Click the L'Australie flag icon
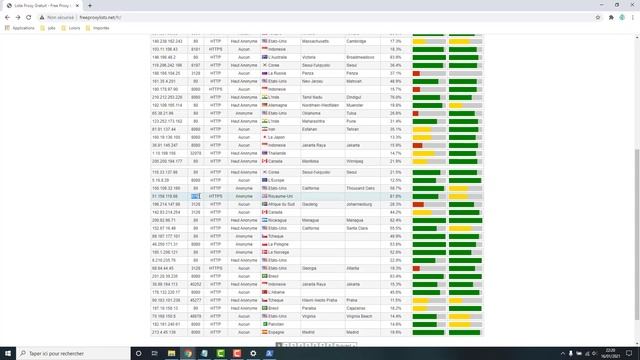The height and width of the screenshot is (360, 640). [x=264, y=57]
